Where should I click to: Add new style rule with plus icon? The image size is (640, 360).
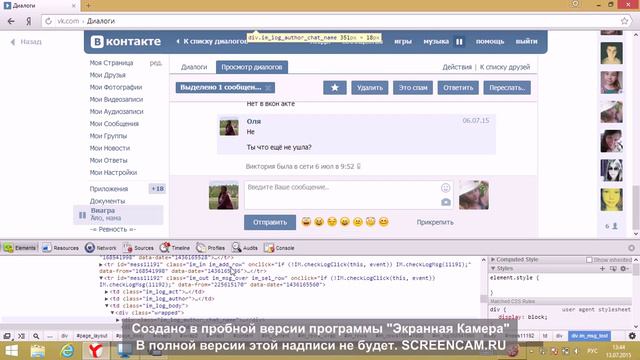(x=602, y=268)
